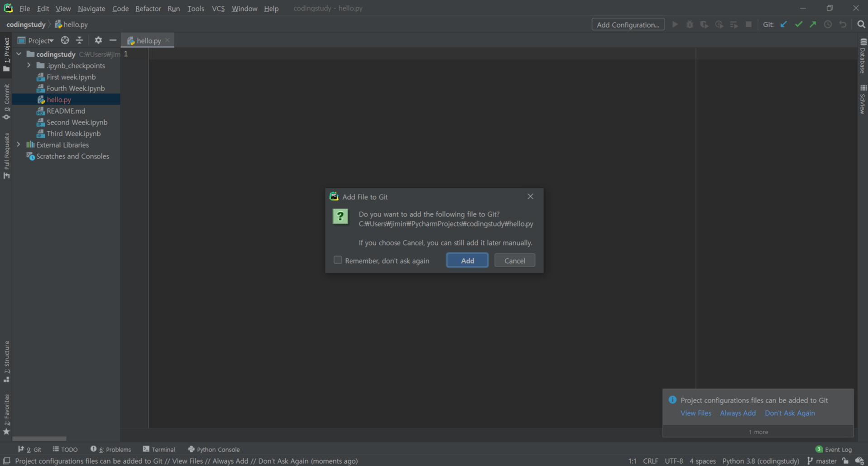
Task: Open the Event Log
Action: click(x=834, y=449)
